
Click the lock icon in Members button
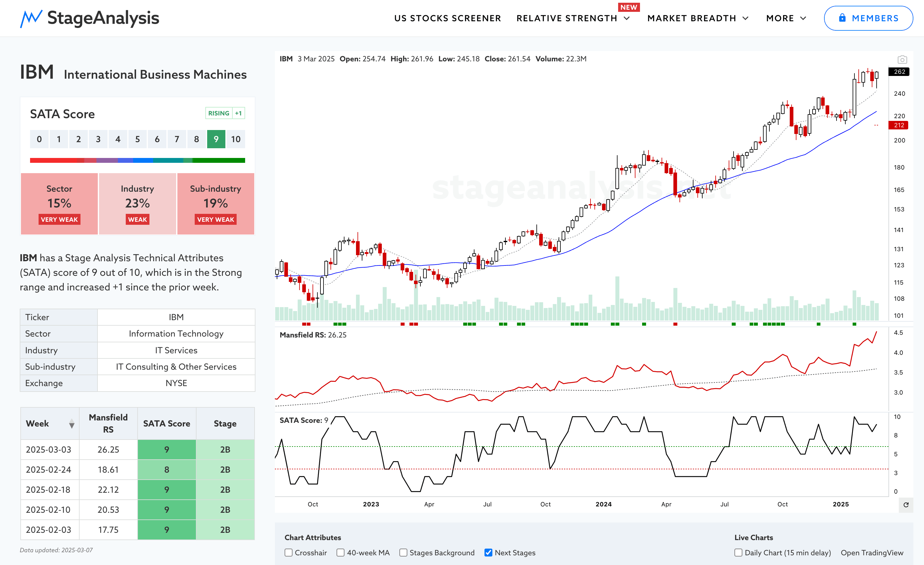pyautogui.click(x=842, y=18)
